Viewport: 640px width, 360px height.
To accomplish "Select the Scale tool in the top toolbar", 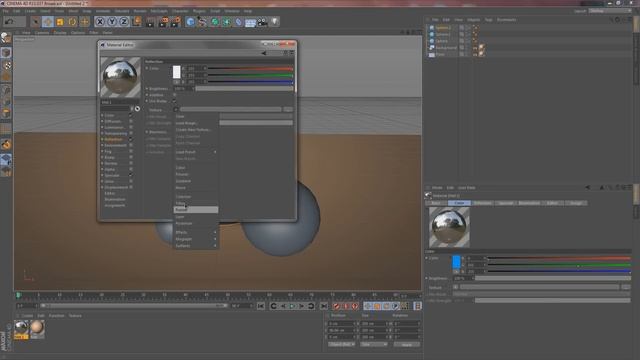I will pos(60,22).
